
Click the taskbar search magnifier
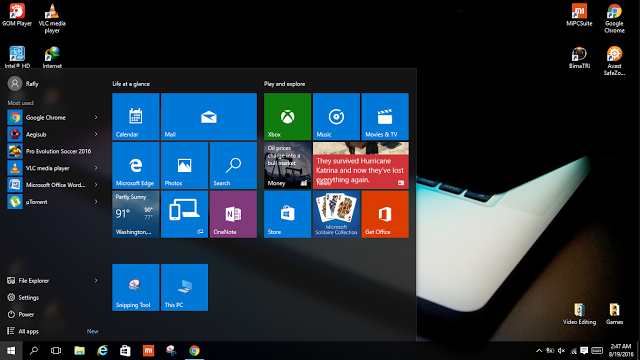point(34,351)
